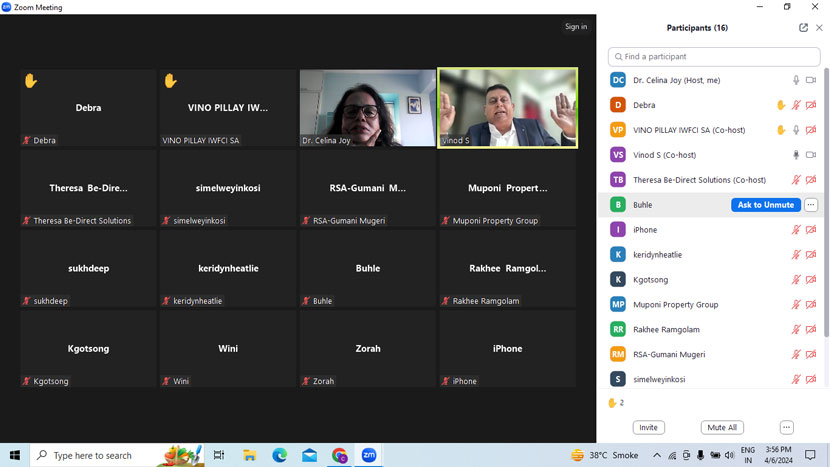Click microphone icon for Dr. Celina Joy
Viewport: 830px width, 467px height.
(796, 80)
